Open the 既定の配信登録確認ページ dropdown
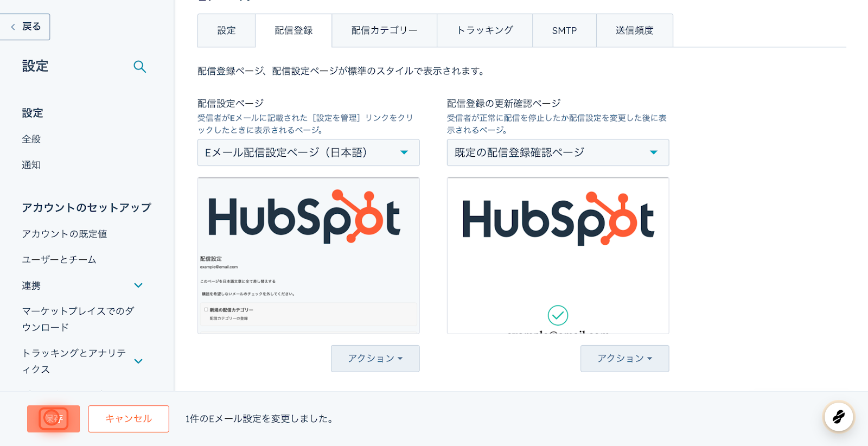This screenshot has height=446, width=868. coord(558,152)
